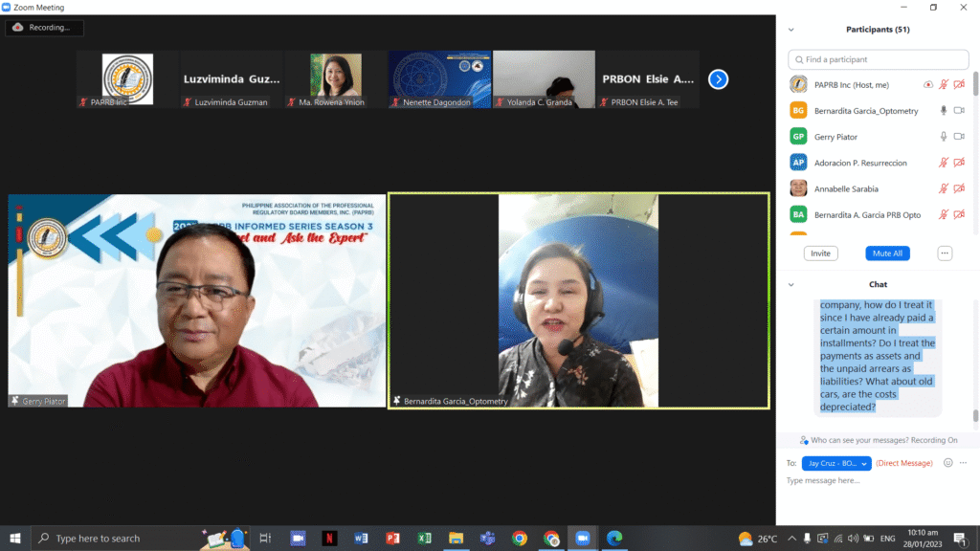Click the Direct Message label
The image size is (980, 551).
tap(904, 464)
